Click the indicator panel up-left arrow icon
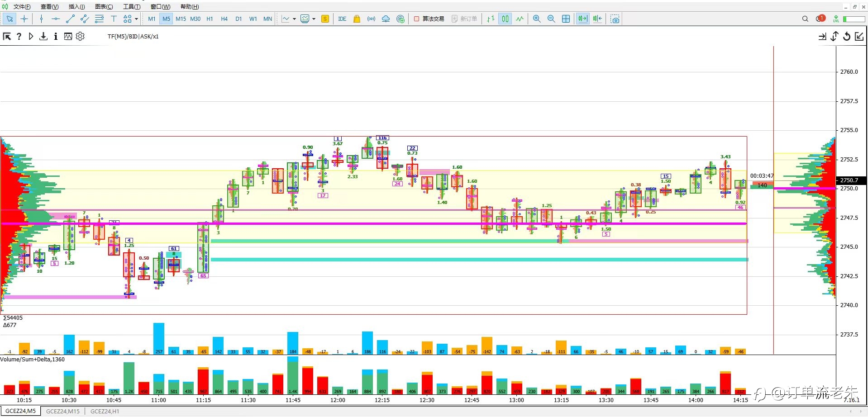 click(x=7, y=37)
